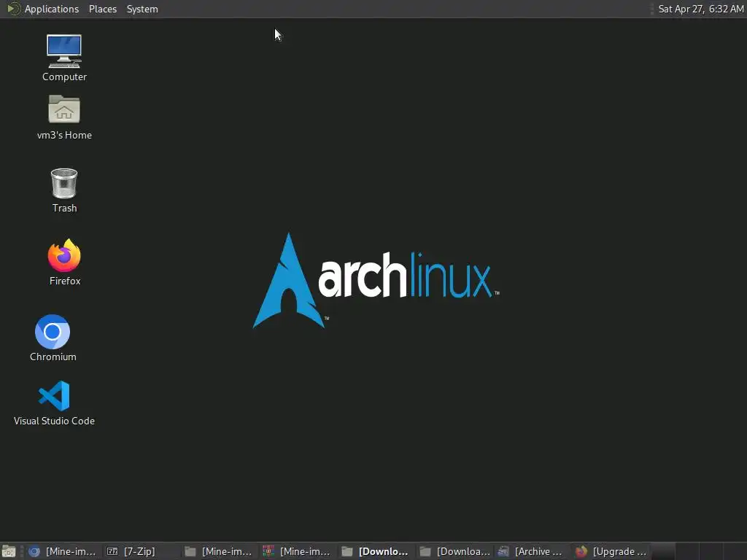Restore the Firefox Upgrade ... taskbar window
Viewport: 747px width, 560px height.
tap(611, 551)
